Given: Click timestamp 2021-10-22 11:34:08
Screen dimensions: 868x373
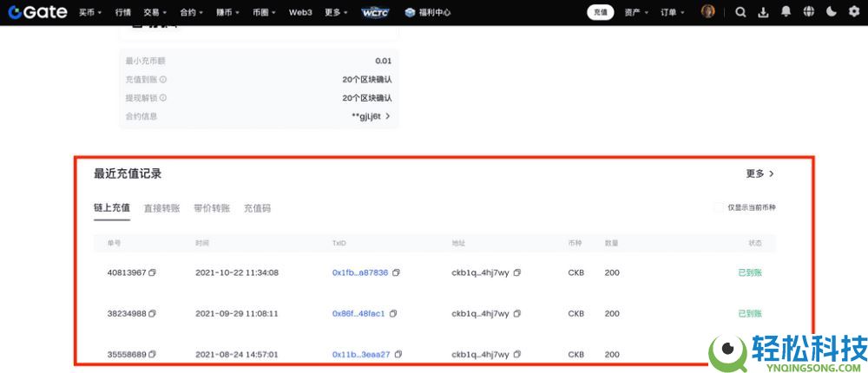Looking at the screenshot, I should coord(237,272).
